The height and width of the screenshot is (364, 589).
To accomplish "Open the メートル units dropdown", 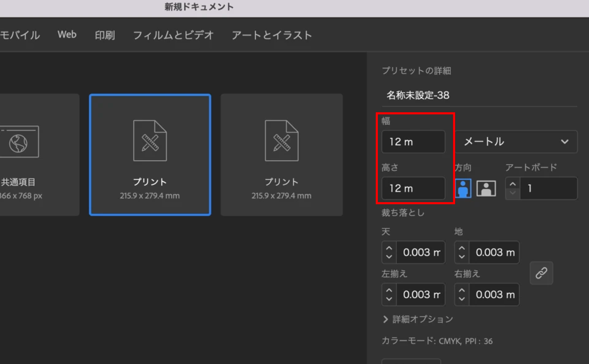I will pyautogui.click(x=516, y=142).
